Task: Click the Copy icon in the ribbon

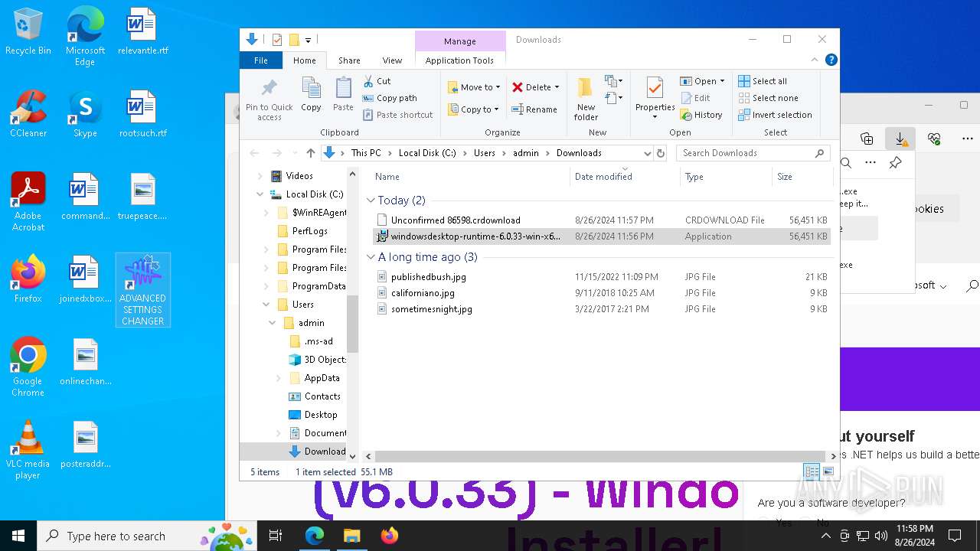Action: [x=311, y=95]
